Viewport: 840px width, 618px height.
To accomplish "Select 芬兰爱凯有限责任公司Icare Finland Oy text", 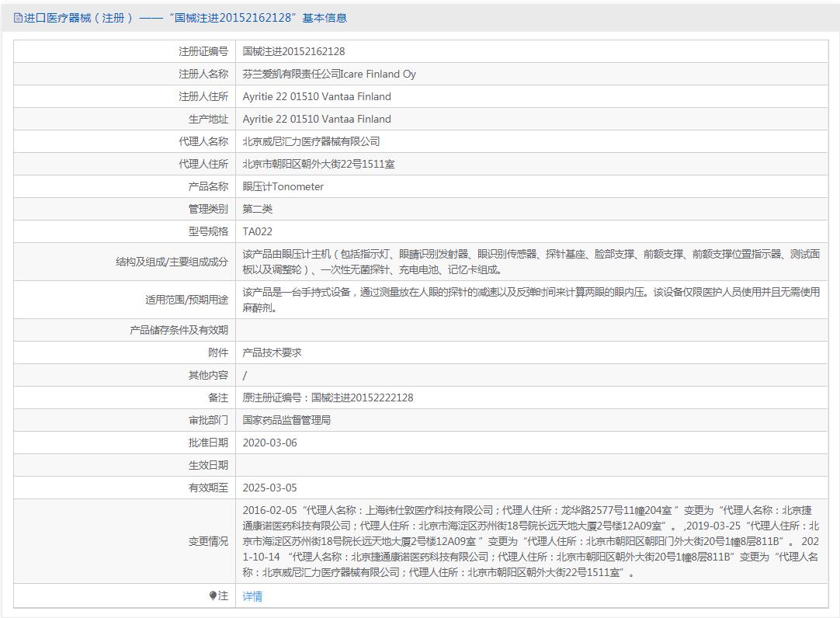I will [329, 74].
